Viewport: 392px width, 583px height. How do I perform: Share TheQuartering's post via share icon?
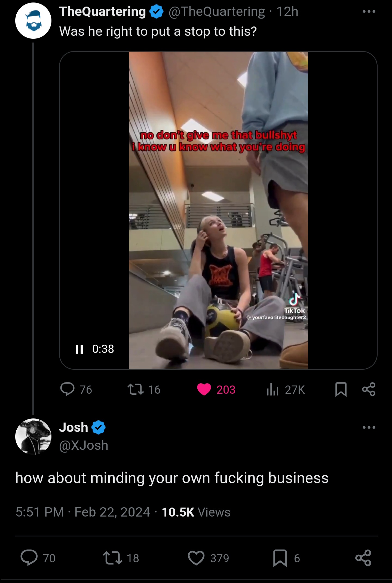point(369,389)
